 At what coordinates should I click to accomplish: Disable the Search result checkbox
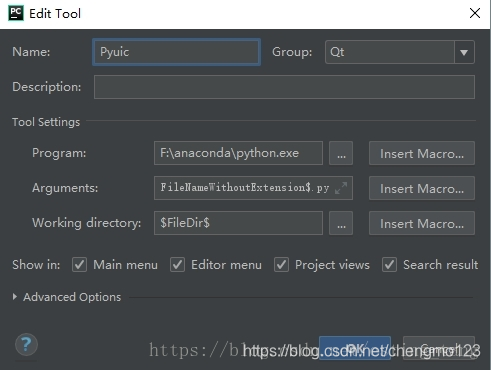point(389,265)
